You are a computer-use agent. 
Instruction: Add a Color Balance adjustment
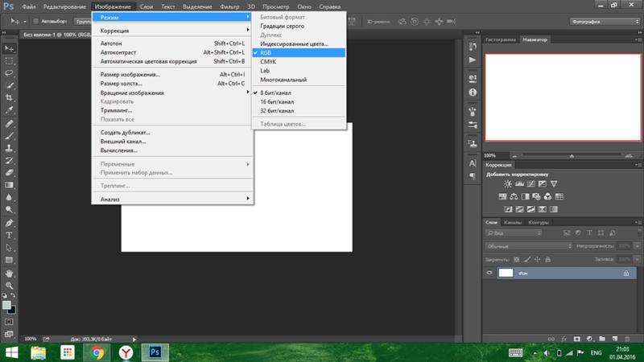click(514, 196)
